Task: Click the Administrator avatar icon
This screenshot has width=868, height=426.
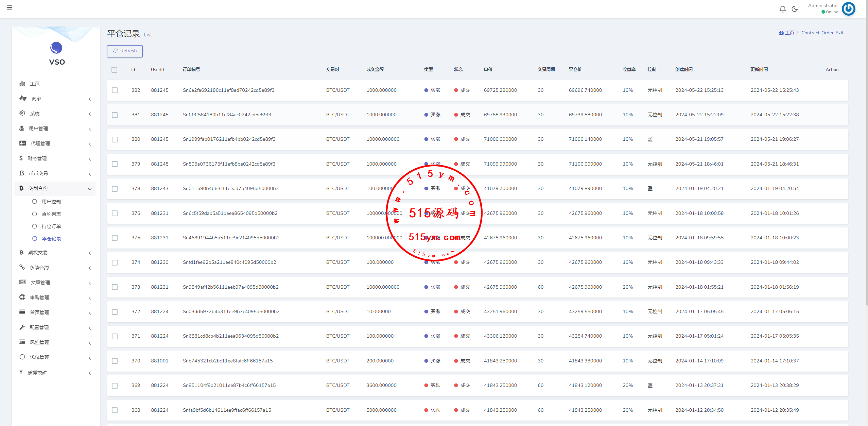Action: [849, 9]
